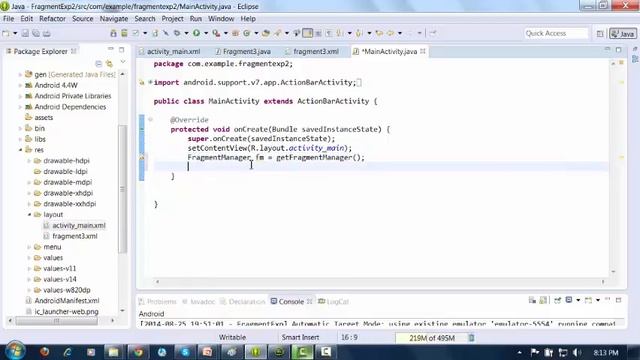Screen dimensions: 640x360
Task: Click the Print toolbar icon
Action: [x=47, y=33]
